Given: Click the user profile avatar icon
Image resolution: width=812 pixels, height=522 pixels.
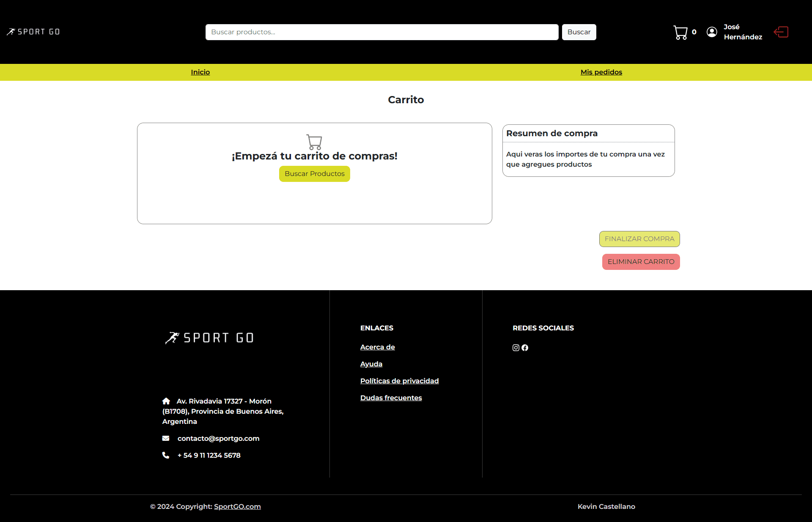Looking at the screenshot, I should coord(712,32).
